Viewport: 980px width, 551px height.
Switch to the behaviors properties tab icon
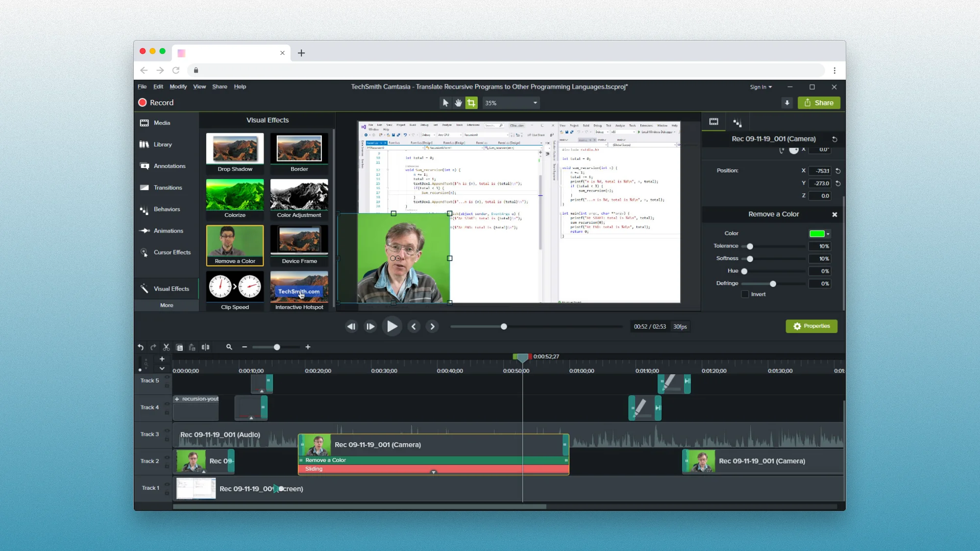pyautogui.click(x=737, y=122)
